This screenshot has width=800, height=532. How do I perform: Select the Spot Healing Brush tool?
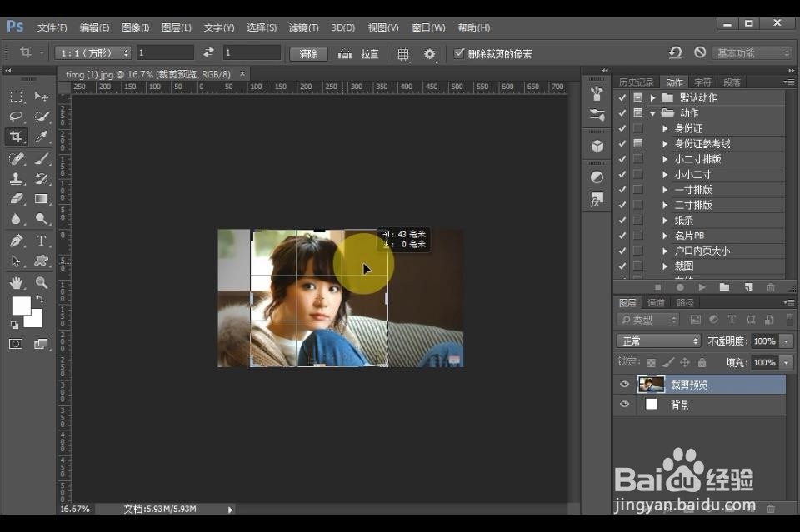16,159
